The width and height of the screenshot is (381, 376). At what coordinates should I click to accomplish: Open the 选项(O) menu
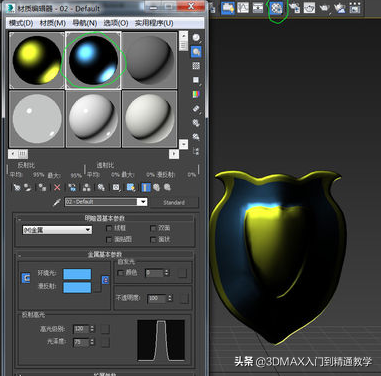[x=116, y=23]
